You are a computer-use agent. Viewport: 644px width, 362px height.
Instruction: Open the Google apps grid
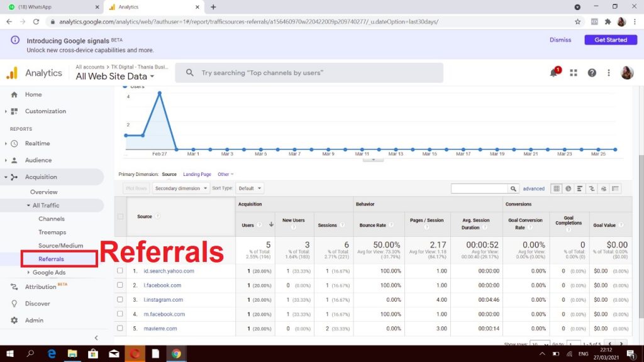[x=574, y=73]
